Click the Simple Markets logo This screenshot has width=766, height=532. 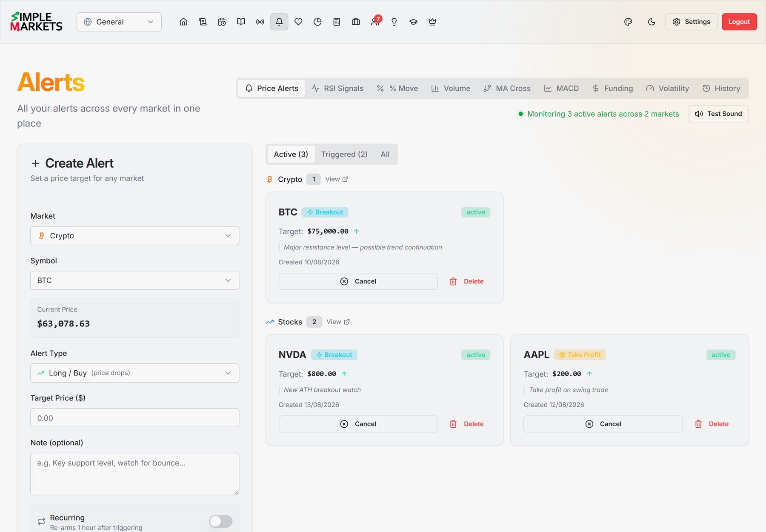36,22
